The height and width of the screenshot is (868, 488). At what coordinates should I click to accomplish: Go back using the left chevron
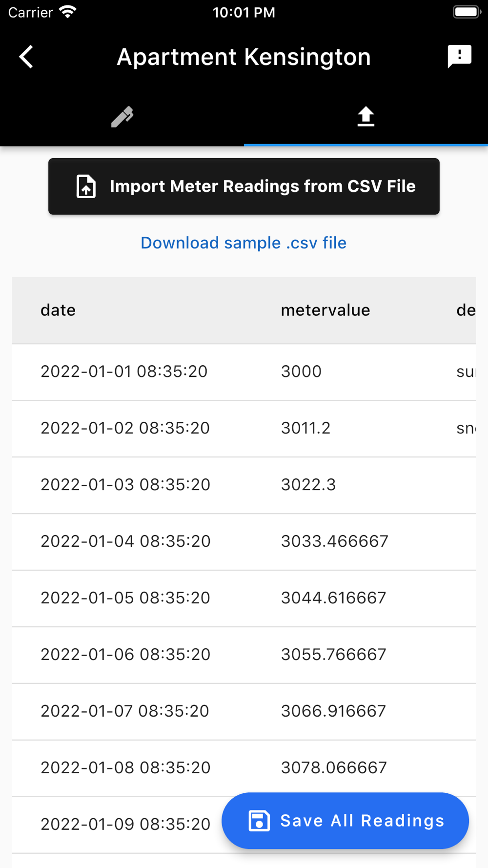coord(26,57)
